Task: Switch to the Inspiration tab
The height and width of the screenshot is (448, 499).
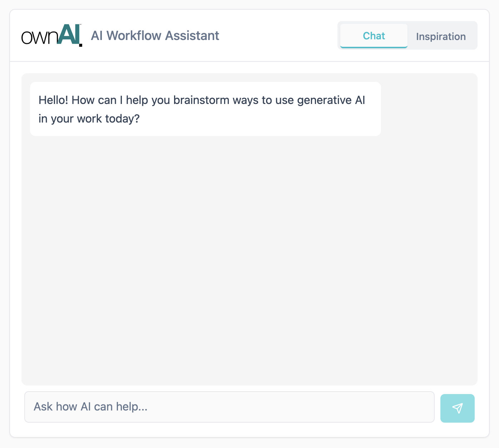Action: [441, 36]
